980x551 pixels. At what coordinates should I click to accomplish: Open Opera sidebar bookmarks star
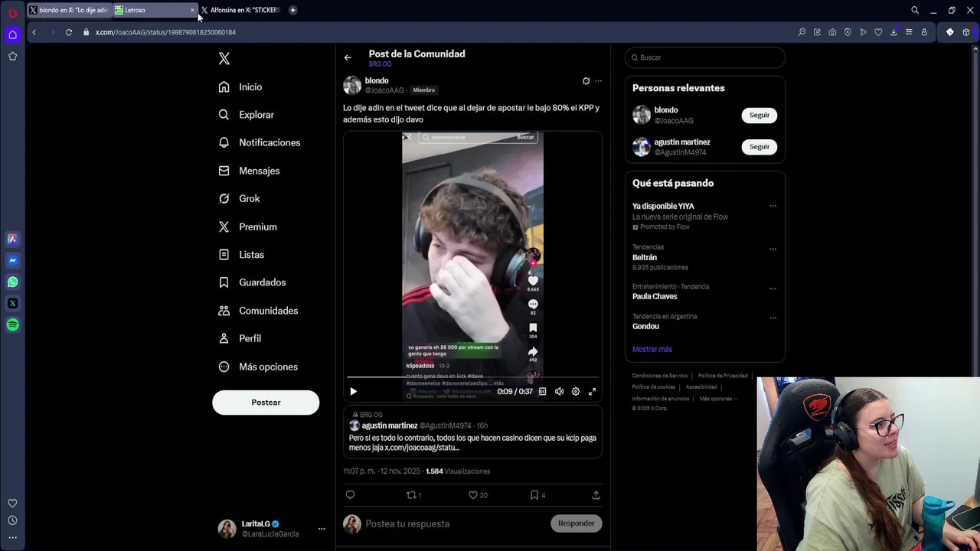tap(12, 56)
